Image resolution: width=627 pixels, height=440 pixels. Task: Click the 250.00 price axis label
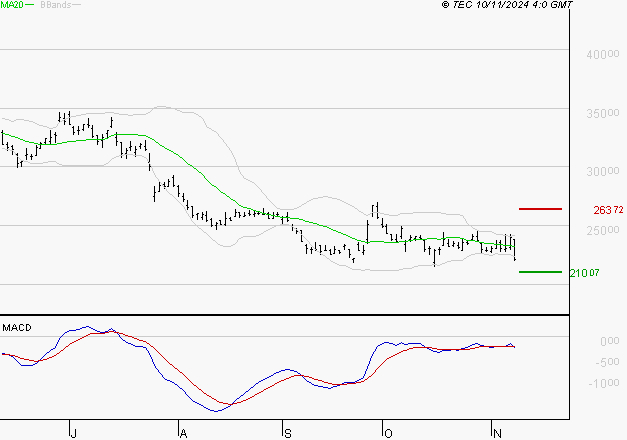[x=603, y=230]
